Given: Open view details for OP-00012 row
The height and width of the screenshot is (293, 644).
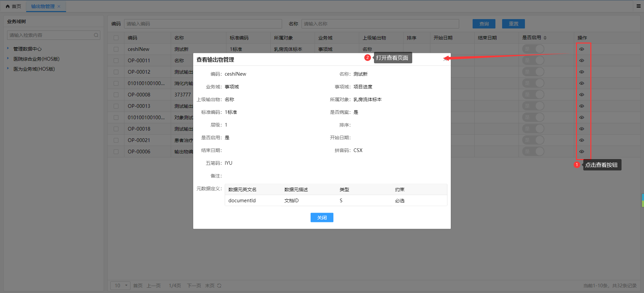Looking at the screenshot, I should click(582, 72).
